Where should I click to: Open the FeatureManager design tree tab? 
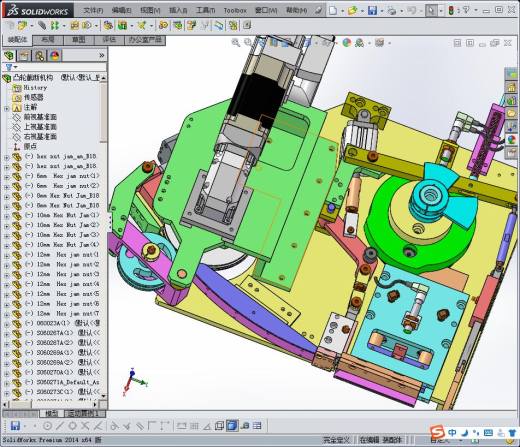9,55
